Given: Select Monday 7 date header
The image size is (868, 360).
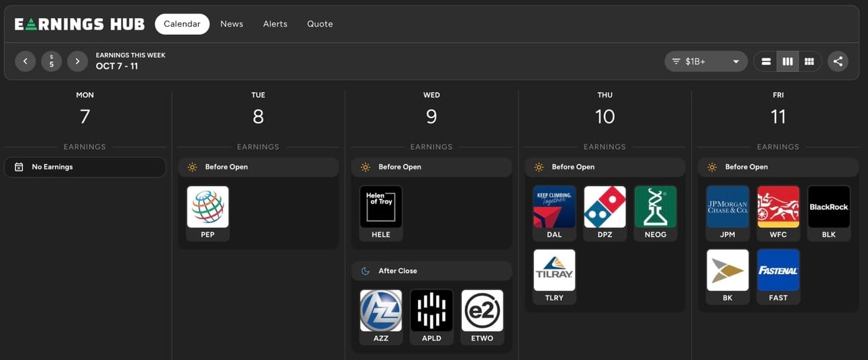Looking at the screenshot, I should click(x=85, y=109).
